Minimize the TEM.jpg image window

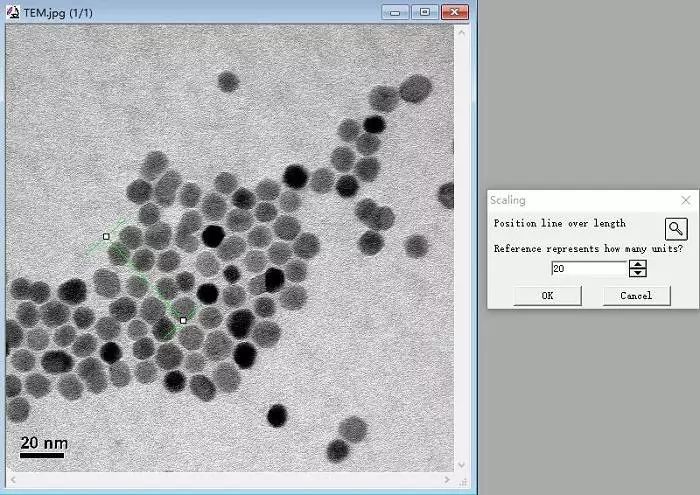397,11
